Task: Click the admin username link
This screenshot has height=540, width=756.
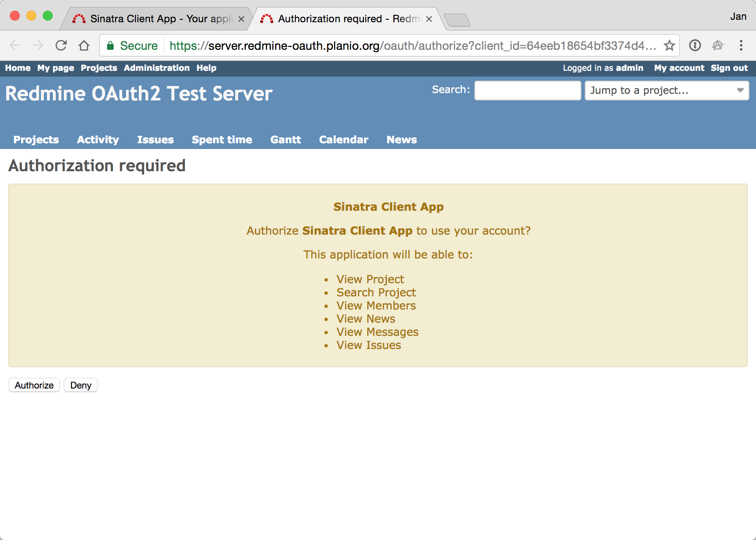Action: click(x=630, y=68)
